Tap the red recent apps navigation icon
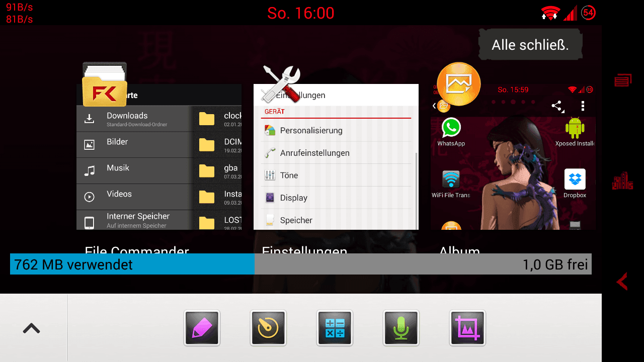 click(623, 80)
